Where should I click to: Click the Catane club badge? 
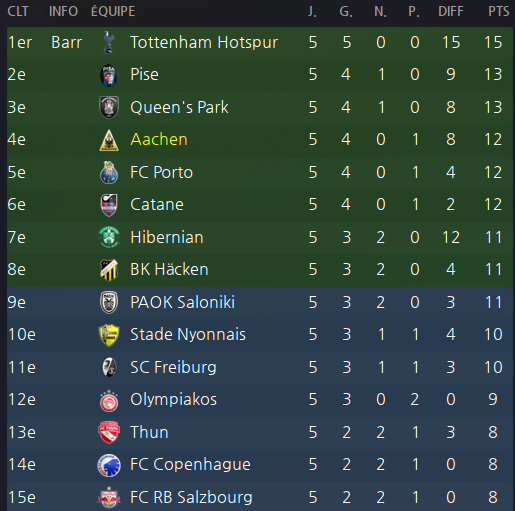coord(109,205)
